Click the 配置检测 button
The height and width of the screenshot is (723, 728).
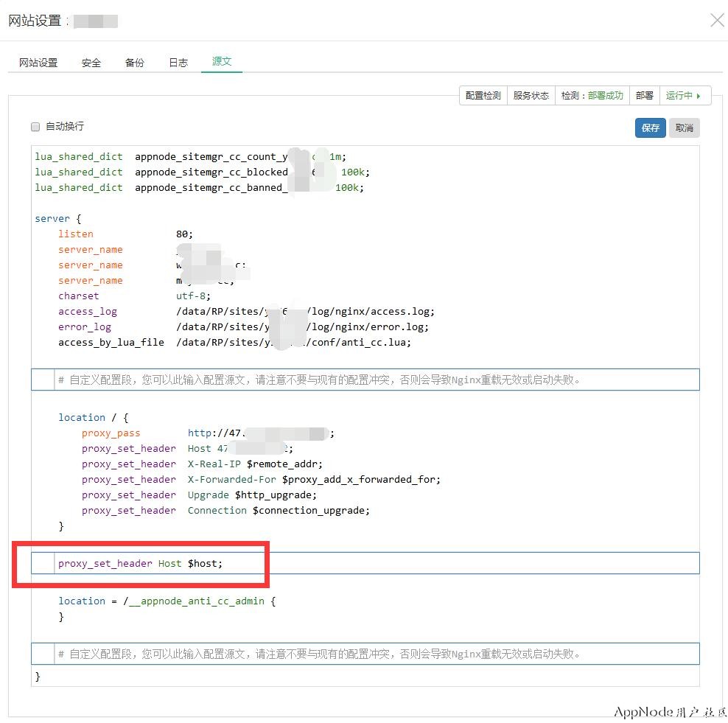(x=483, y=96)
